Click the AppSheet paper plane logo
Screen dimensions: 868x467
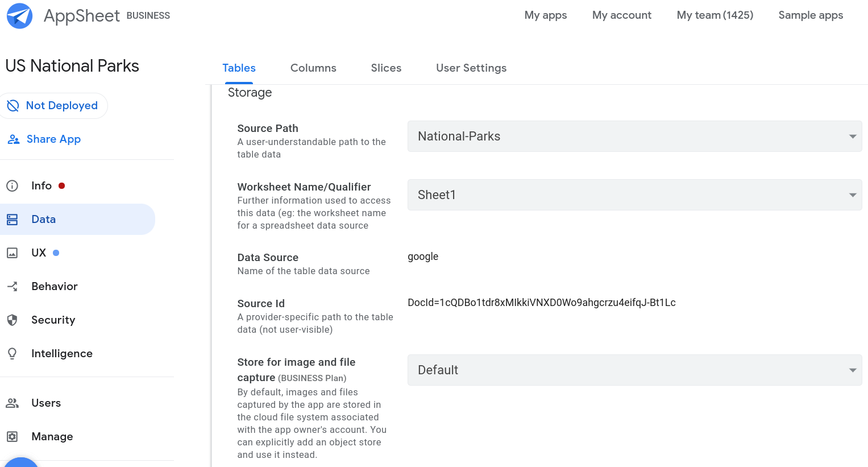tap(19, 15)
